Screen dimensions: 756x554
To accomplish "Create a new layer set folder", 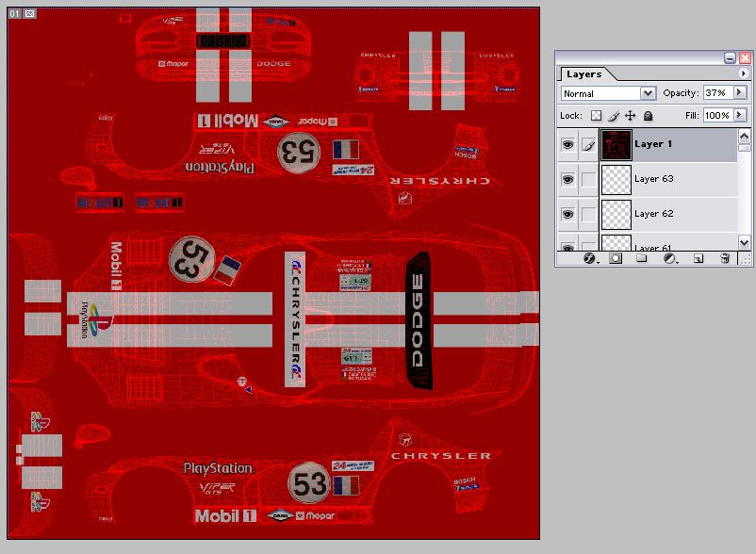I will click(642, 257).
